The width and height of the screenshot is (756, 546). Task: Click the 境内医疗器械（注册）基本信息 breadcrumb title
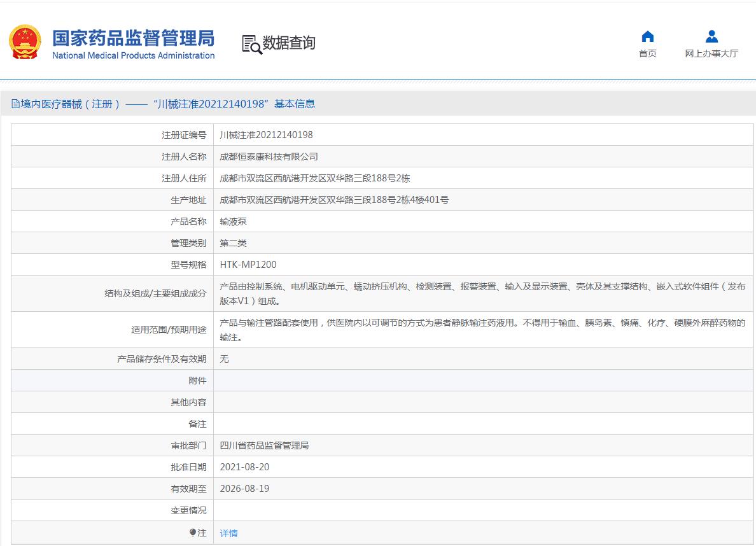168,104
